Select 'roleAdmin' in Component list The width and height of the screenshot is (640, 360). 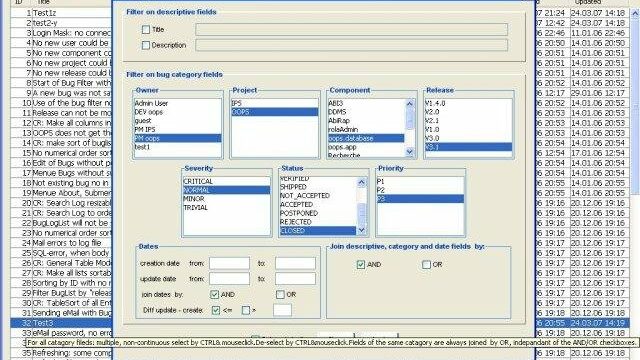(366, 129)
